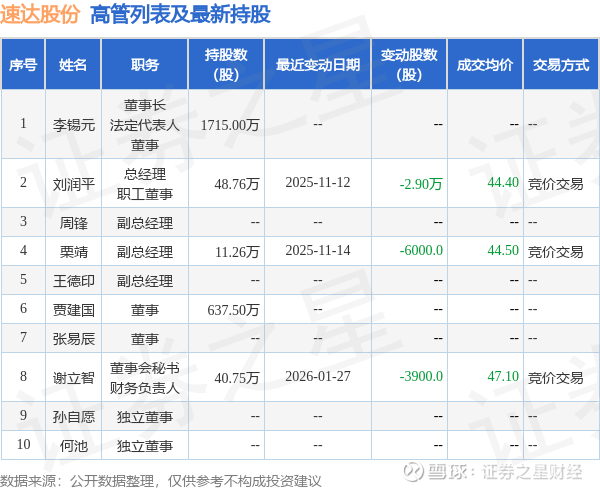Viewport: 600px width, 490px height.
Task: Click 竞价交易 in 谢立智's row
Action: click(556, 378)
